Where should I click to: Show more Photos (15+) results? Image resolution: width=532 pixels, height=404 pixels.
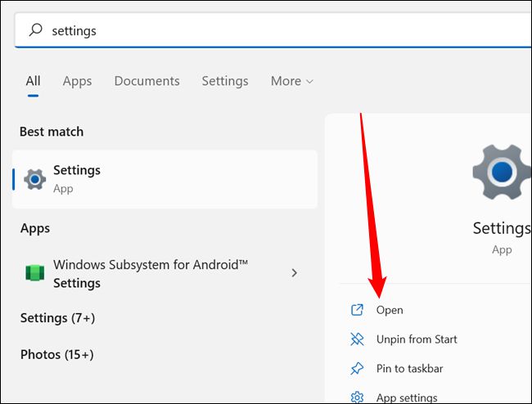pos(57,354)
